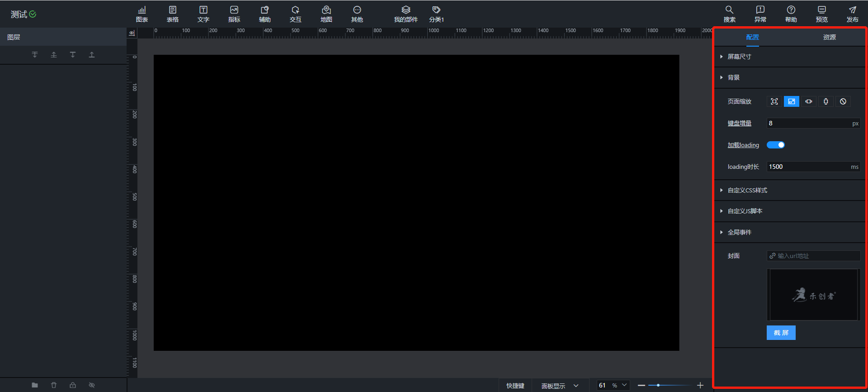
Task: Open the 面板显示 dropdown
Action: tap(560, 386)
